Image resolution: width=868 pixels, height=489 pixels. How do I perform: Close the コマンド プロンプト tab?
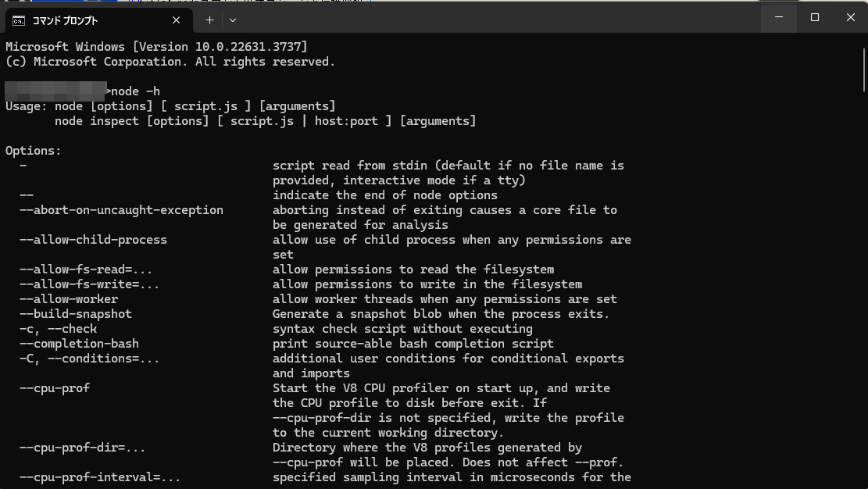176,20
